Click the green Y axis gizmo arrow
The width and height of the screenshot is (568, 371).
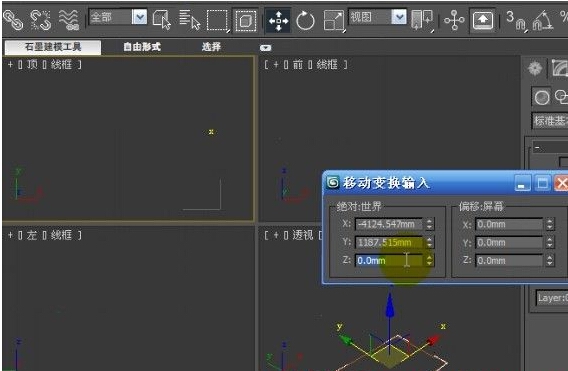click(x=346, y=340)
